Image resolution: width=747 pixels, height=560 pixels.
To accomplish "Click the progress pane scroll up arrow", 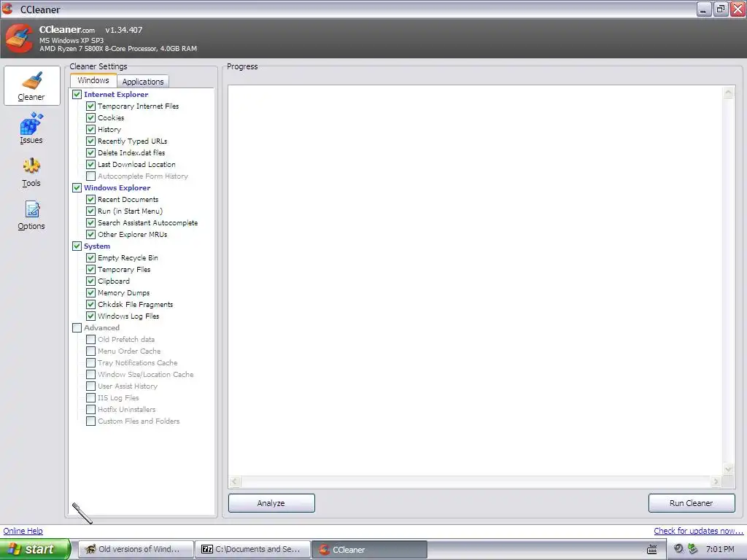I will point(728,93).
